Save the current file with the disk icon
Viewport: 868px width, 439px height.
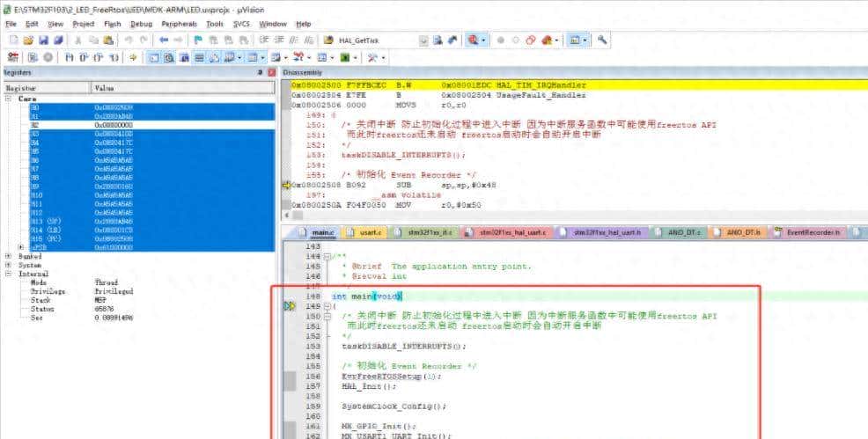tap(43, 40)
